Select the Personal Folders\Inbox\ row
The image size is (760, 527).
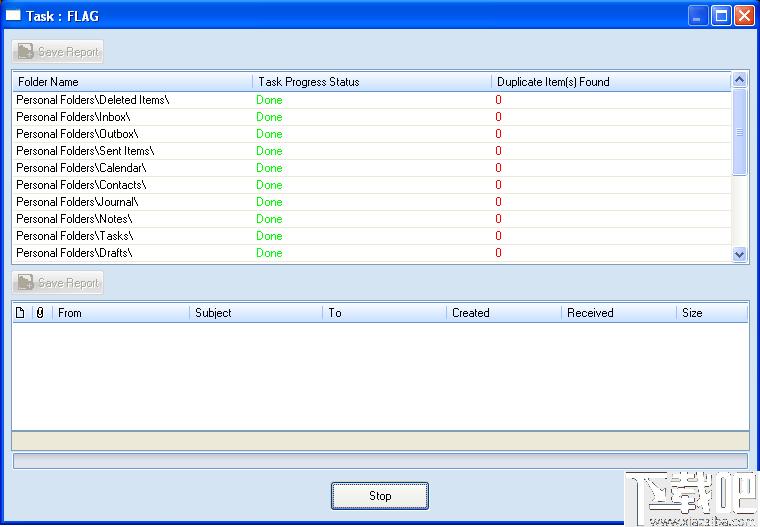372,117
